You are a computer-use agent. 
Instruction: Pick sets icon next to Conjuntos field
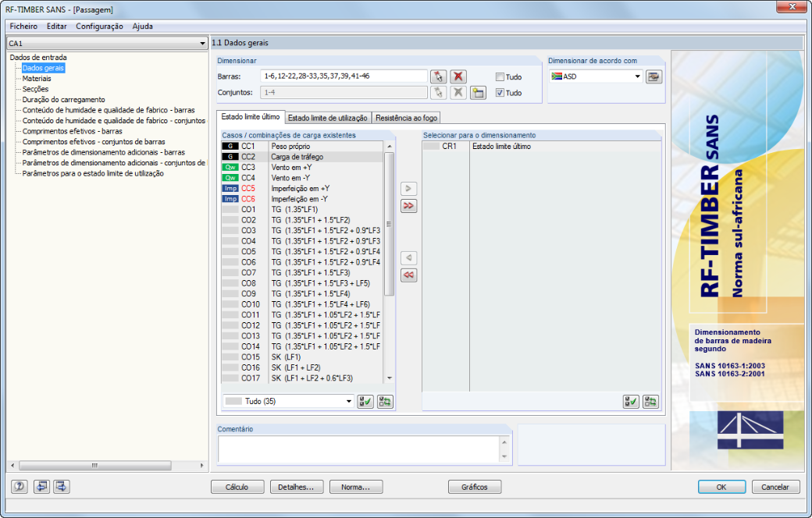(x=438, y=93)
